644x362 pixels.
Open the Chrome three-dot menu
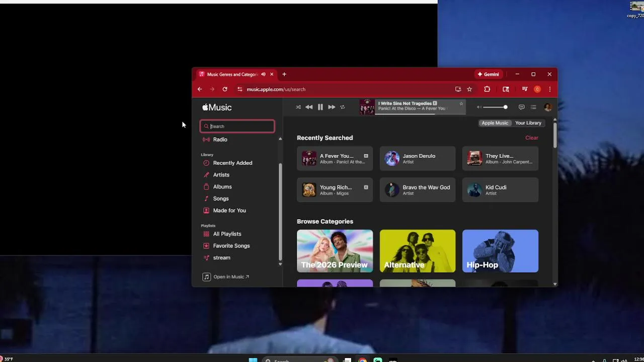tap(549, 89)
